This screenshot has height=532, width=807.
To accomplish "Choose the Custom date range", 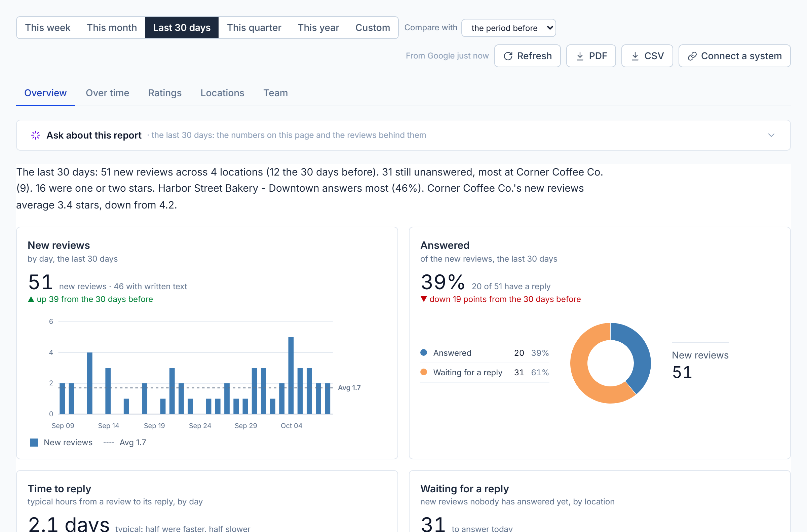I will [373, 28].
